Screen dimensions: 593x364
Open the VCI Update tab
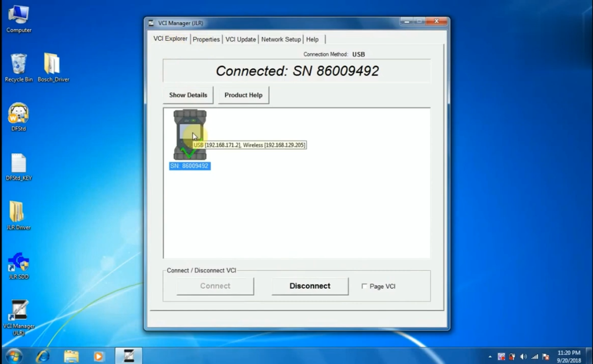click(x=240, y=39)
